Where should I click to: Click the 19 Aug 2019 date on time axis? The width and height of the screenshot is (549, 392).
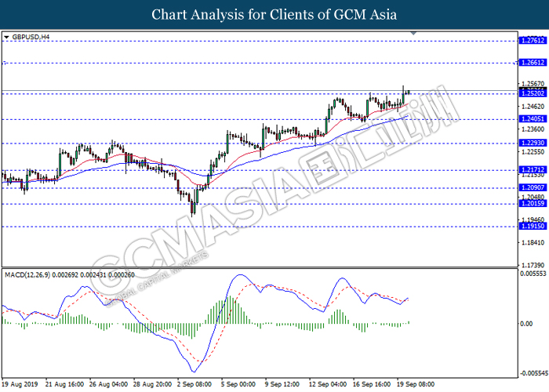[20, 385]
